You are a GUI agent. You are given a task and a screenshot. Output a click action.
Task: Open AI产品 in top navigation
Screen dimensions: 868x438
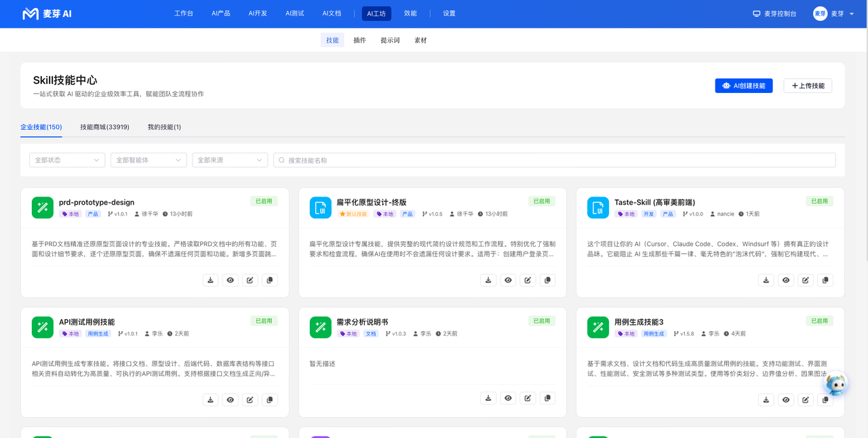tap(221, 14)
